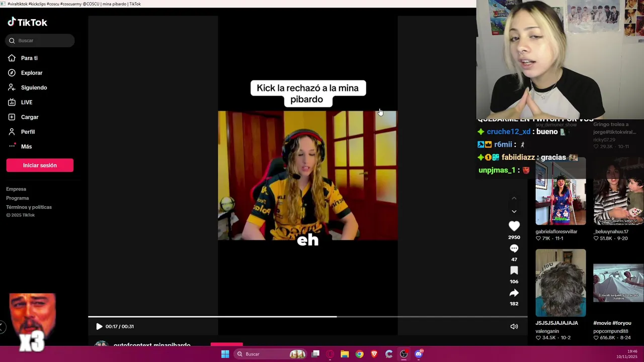Click the Para ti home icon

point(12,58)
